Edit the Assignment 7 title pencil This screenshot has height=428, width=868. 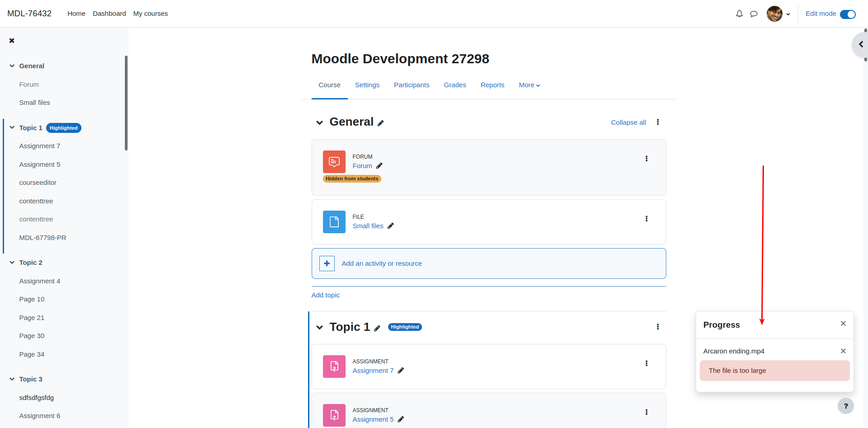401,371
